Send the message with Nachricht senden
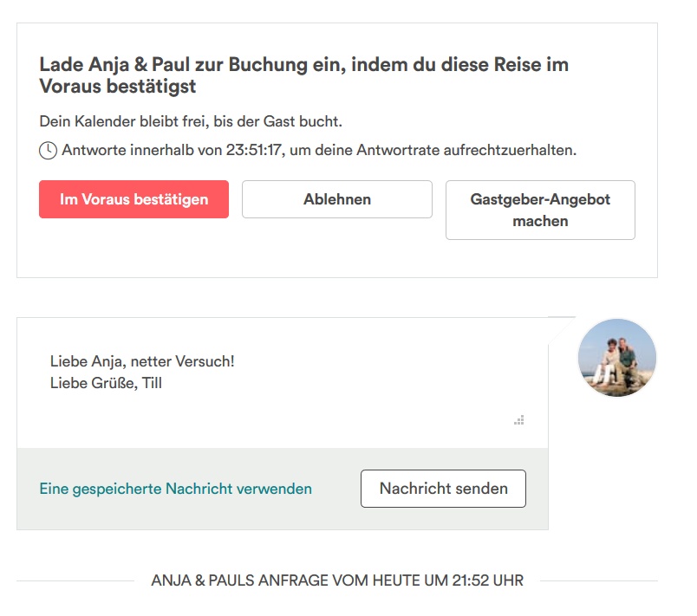This screenshot has height=616, width=697. click(443, 489)
